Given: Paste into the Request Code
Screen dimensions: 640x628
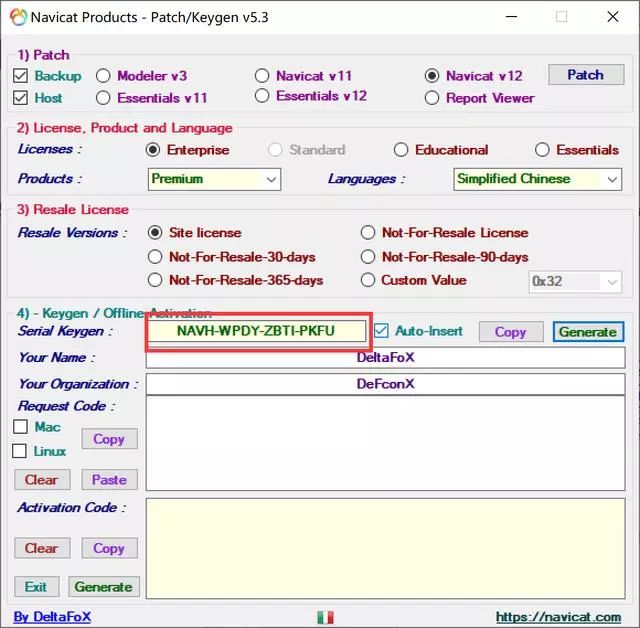Looking at the screenshot, I should [x=109, y=479].
